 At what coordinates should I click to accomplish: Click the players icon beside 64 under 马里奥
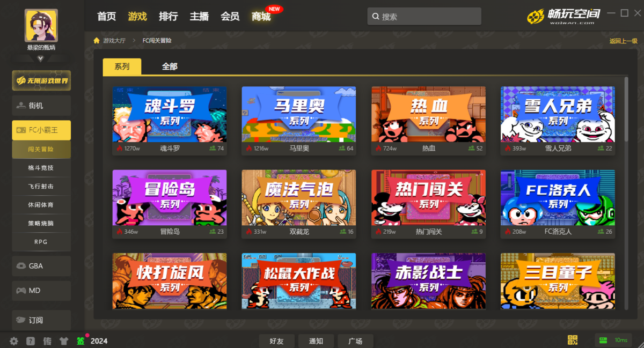342,149
